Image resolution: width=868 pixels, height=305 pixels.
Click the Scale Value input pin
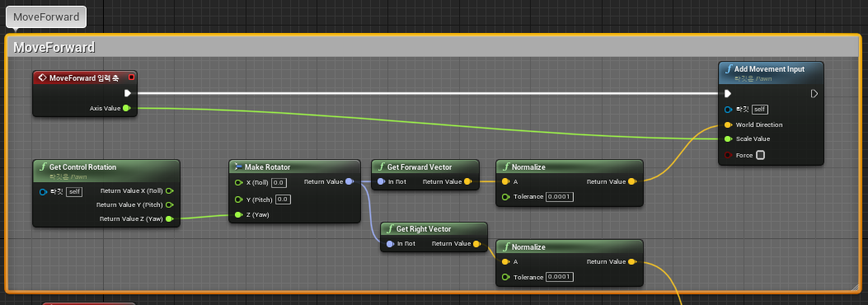click(x=728, y=139)
